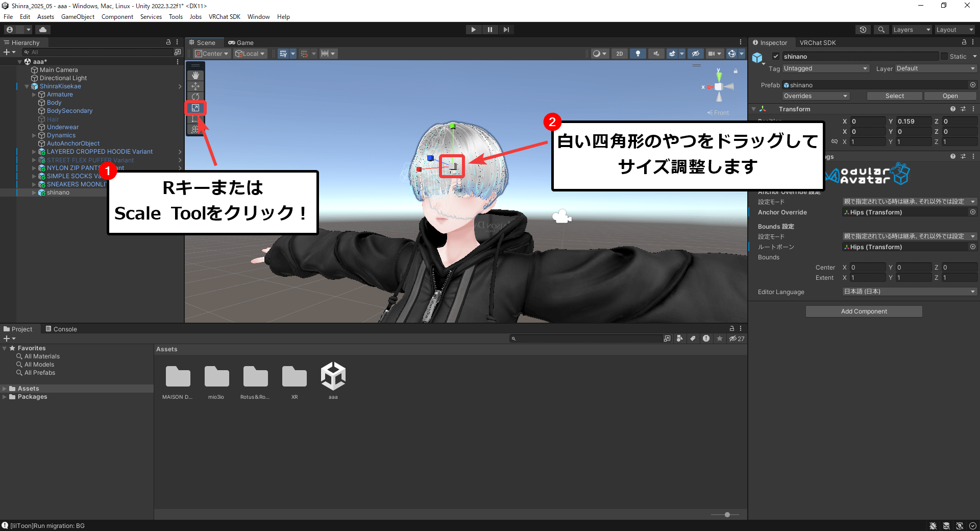Click the Anchor Override object picker circle

click(x=972, y=212)
